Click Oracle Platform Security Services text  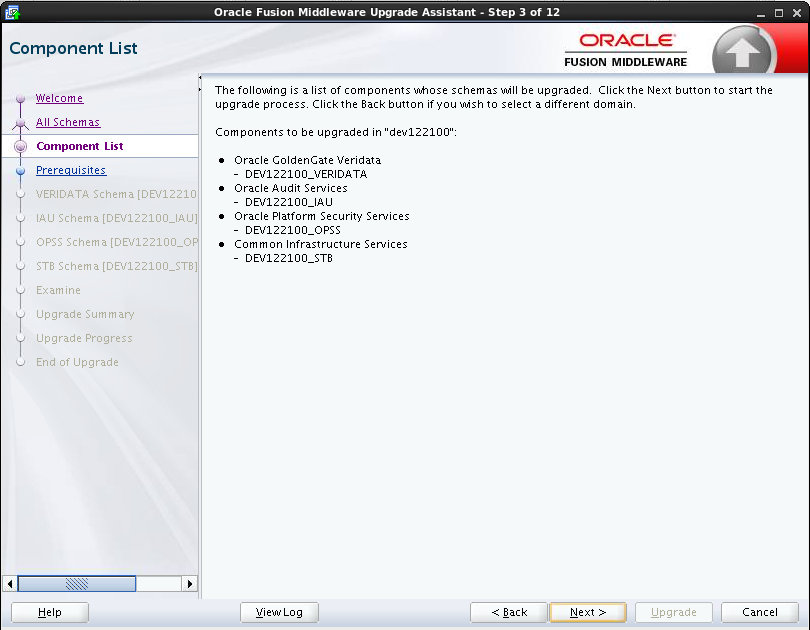click(321, 216)
